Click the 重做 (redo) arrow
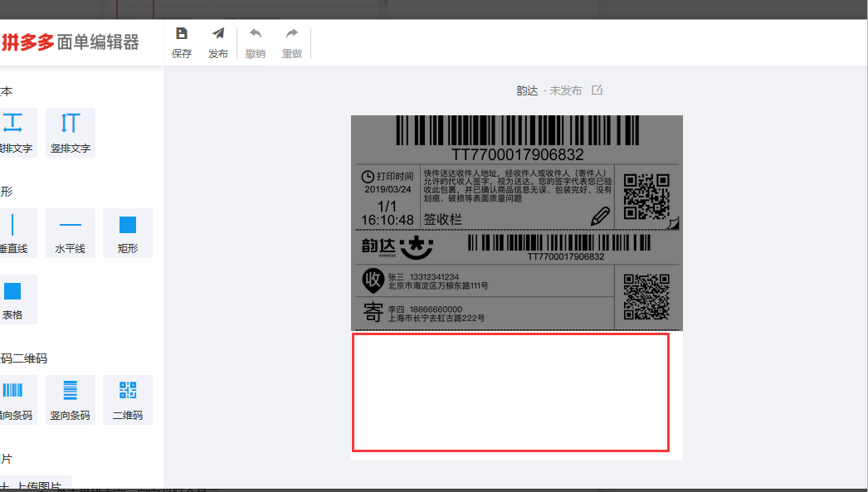 [x=292, y=34]
